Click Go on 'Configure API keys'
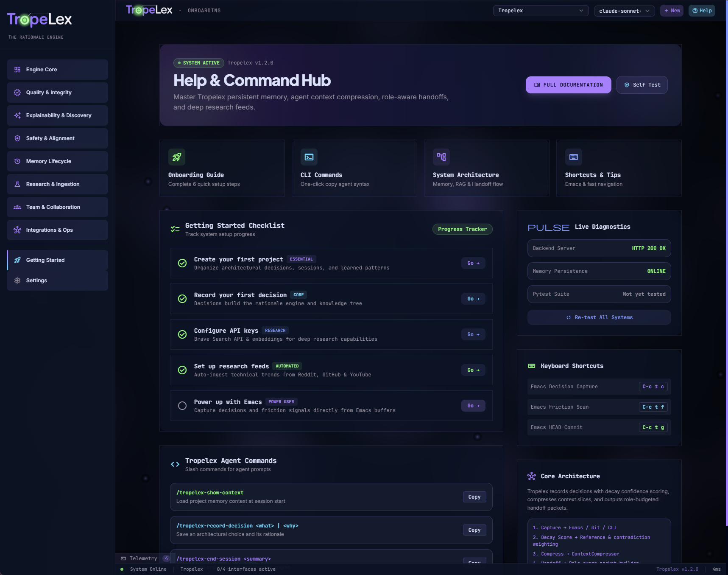 (x=473, y=334)
